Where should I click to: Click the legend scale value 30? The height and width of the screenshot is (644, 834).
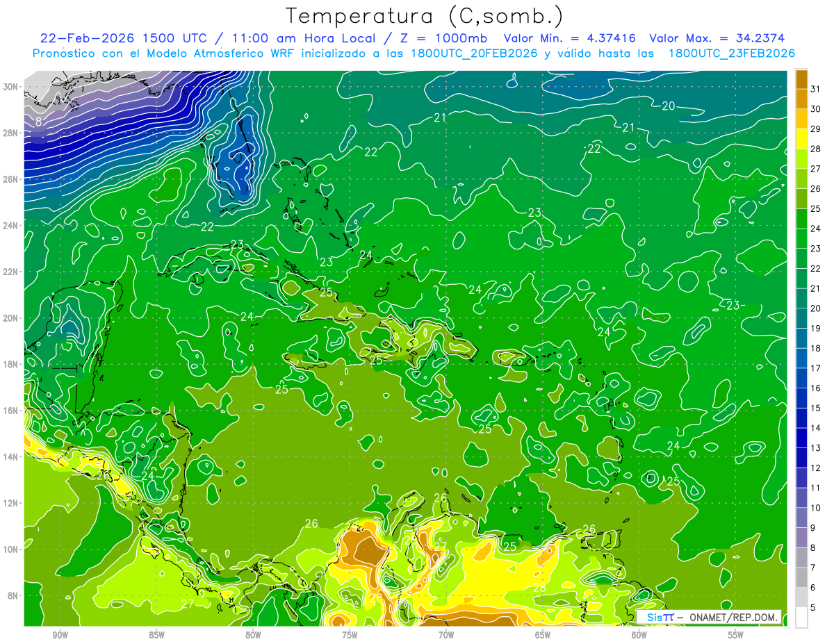(x=816, y=109)
